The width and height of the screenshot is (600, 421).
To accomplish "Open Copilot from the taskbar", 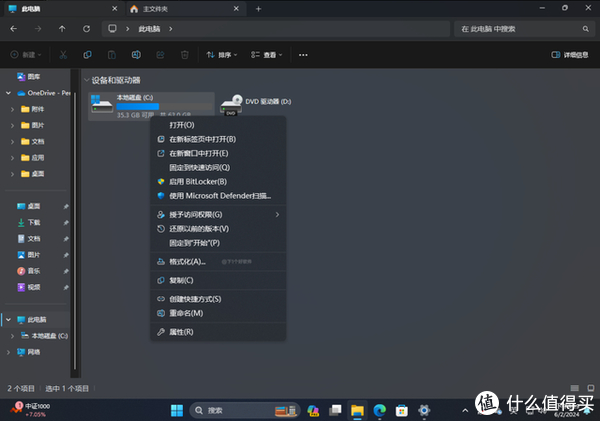I will coord(313,410).
